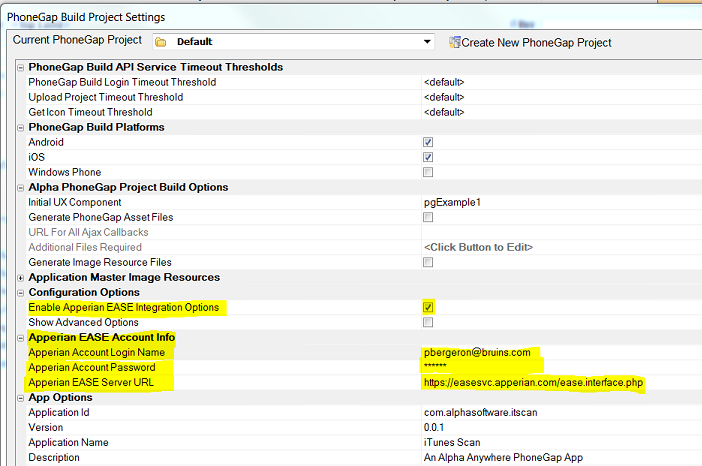
Task: Click Create New PhoneGap Project link
Action: tap(536, 43)
